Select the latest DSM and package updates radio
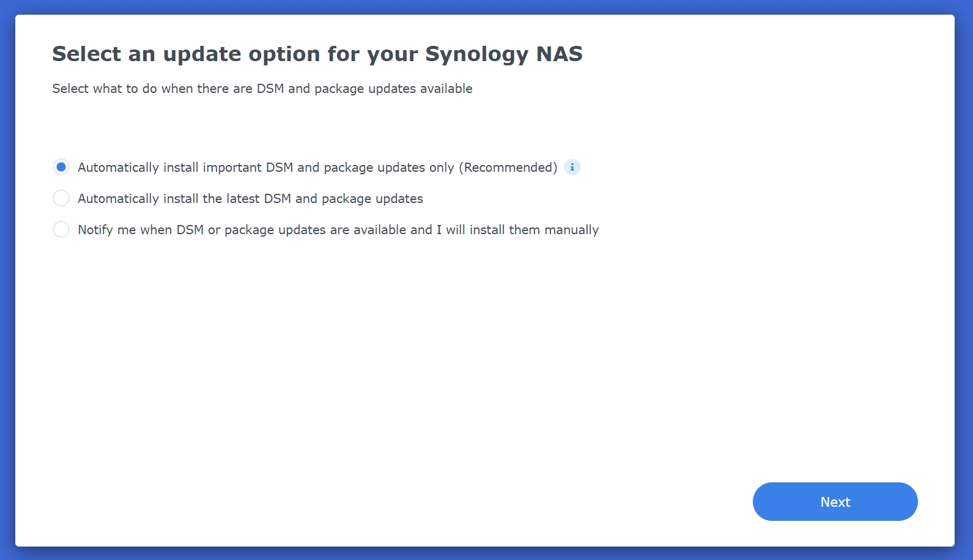This screenshot has width=973, height=560. 61,198
